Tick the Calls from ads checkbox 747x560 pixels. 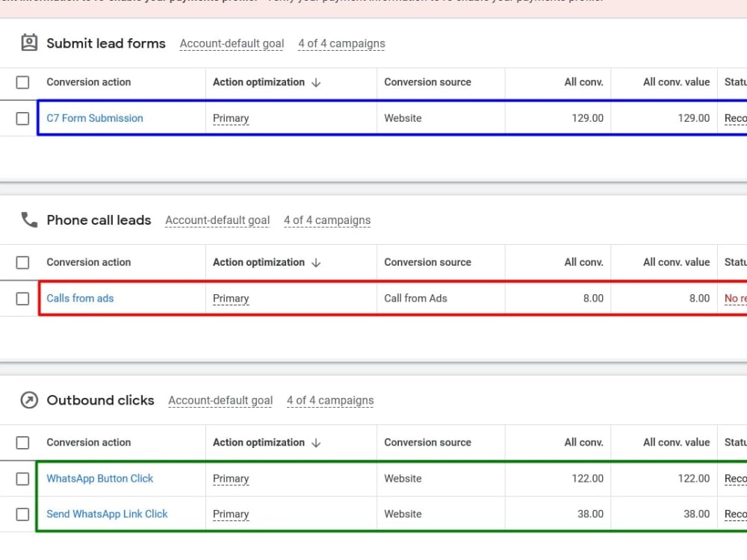(x=22, y=299)
